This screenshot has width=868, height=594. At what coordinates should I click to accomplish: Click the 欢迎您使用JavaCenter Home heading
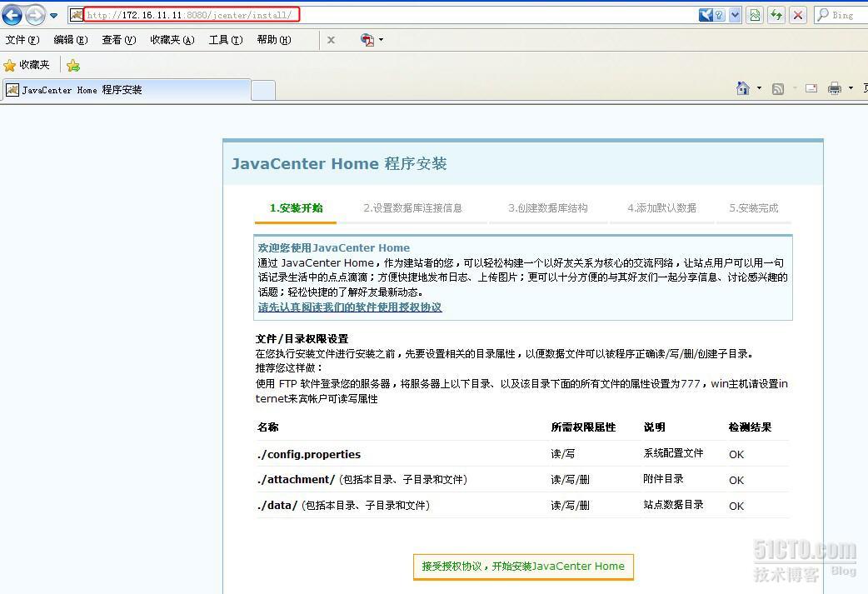click(x=334, y=248)
